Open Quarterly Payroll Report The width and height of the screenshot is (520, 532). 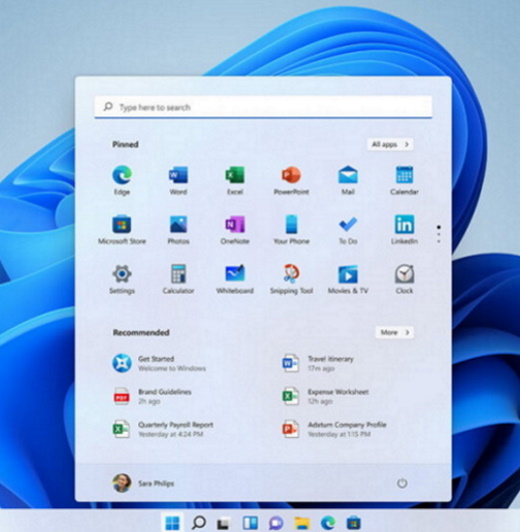click(x=163, y=429)
